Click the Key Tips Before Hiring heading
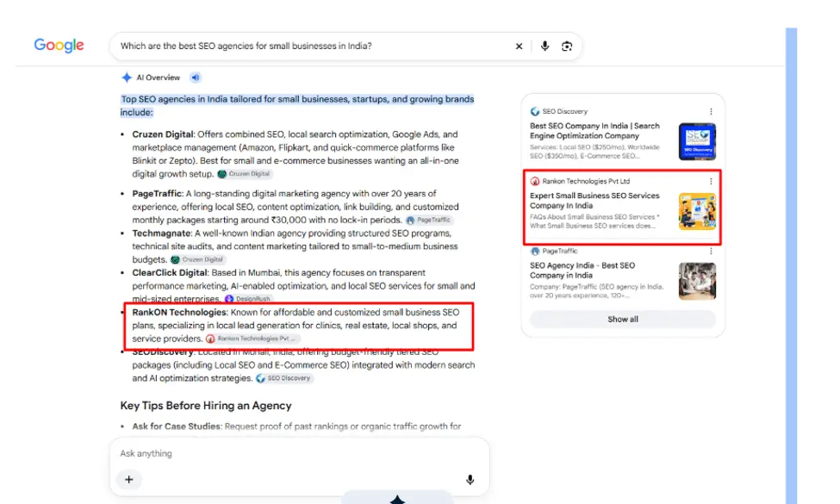This screenshot has height=504, width=840. point(206,406)
